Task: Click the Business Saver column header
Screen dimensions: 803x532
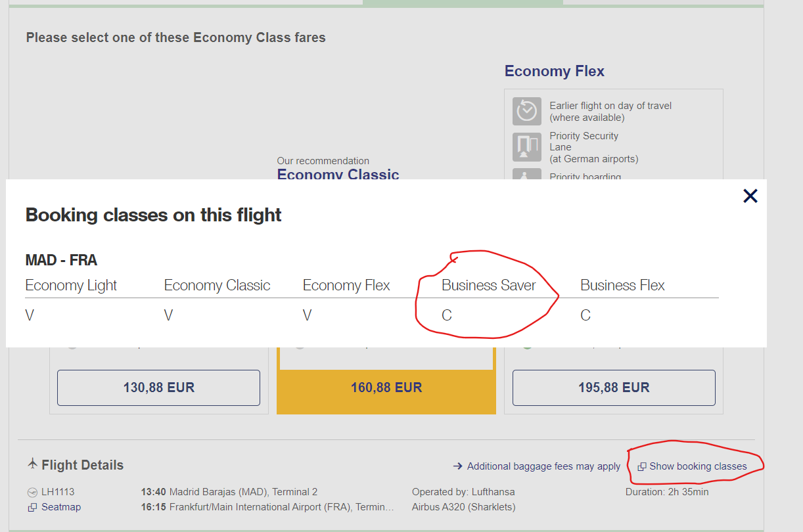Action: (488, 286)
